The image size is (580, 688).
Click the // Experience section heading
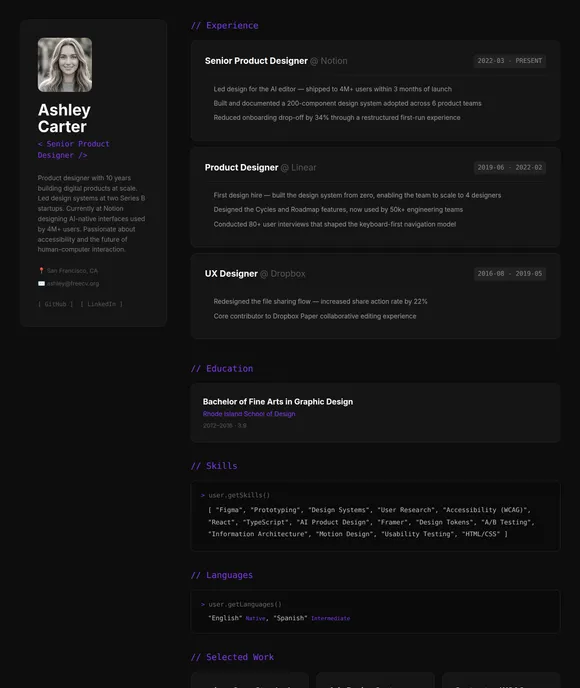(225, 26)
